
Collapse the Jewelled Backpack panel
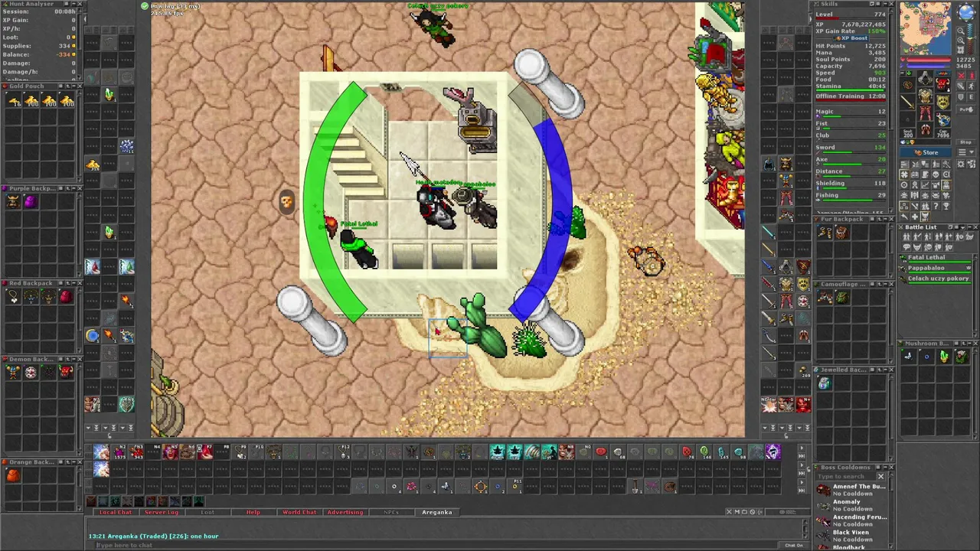pyautogui.click(x=886, y=370)
